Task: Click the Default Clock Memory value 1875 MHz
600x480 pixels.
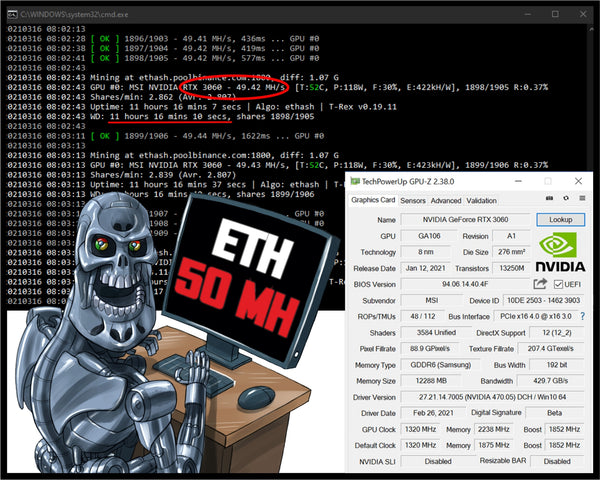Action: click(493, 446)
